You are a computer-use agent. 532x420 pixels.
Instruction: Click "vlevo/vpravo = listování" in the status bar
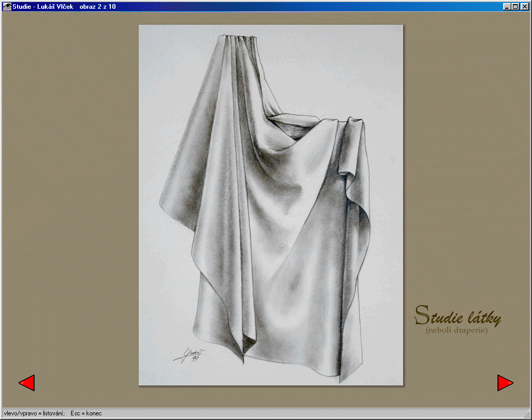click(x=34, y=413)
